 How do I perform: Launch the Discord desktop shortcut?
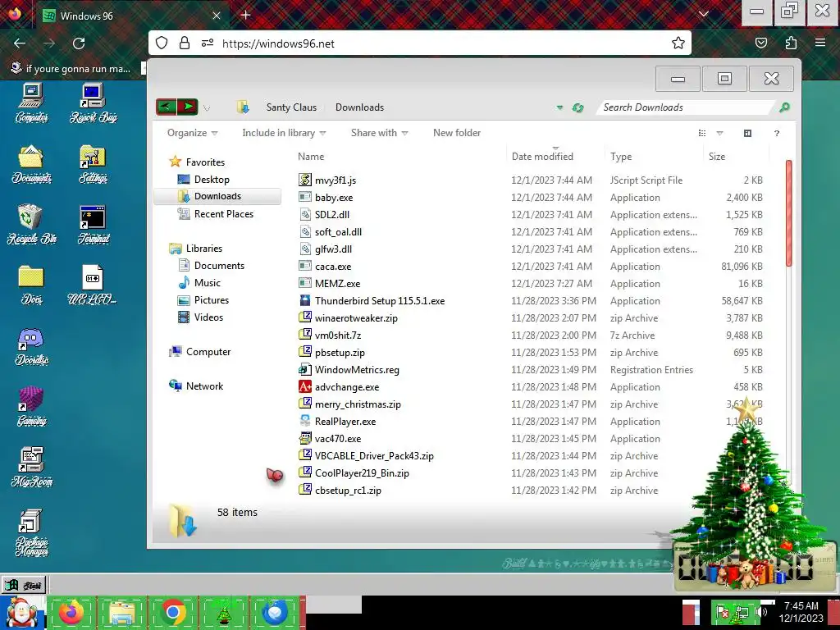tap(31, 346)
